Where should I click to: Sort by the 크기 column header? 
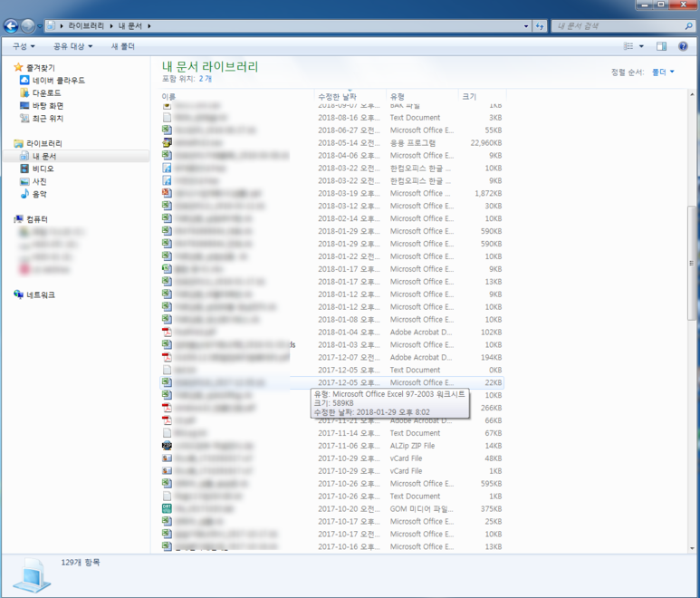[469, 96]
